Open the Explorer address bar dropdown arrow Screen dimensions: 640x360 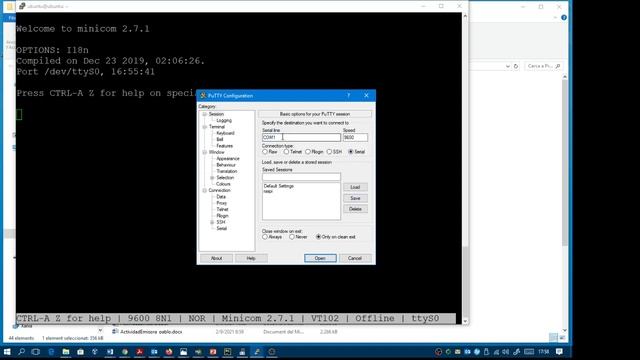click(507, 66)
